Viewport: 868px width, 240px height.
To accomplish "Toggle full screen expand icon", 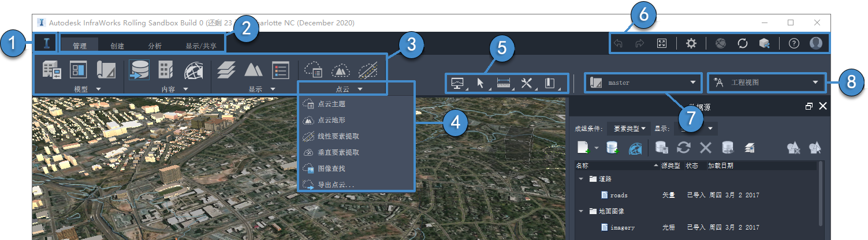I will (662, 43).
